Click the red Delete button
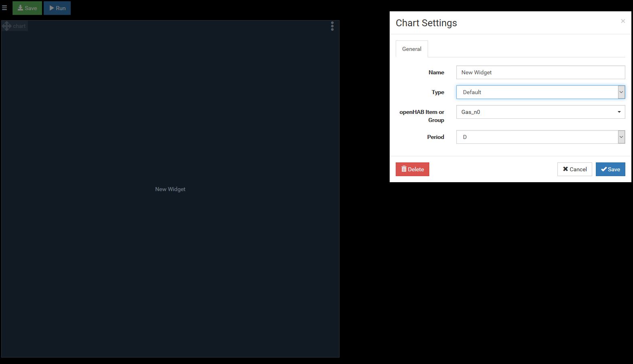The width and height of the screenshot is (633, 364). pyautogui.click(x=412, y=169)
